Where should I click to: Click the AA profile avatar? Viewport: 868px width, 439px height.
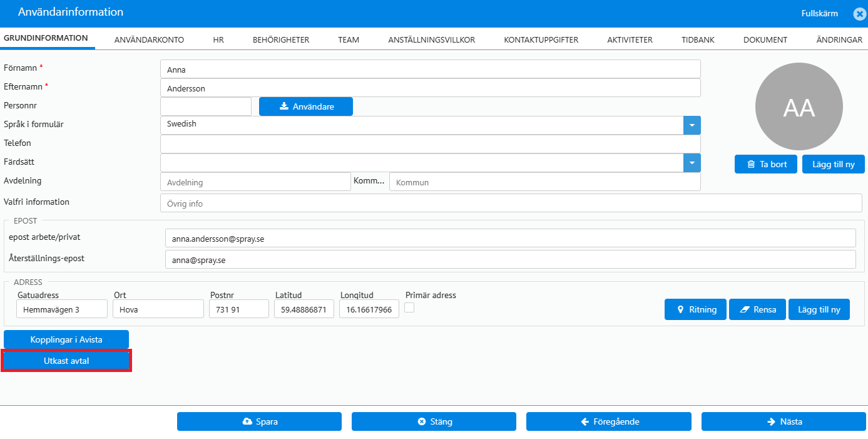(799, 106)
